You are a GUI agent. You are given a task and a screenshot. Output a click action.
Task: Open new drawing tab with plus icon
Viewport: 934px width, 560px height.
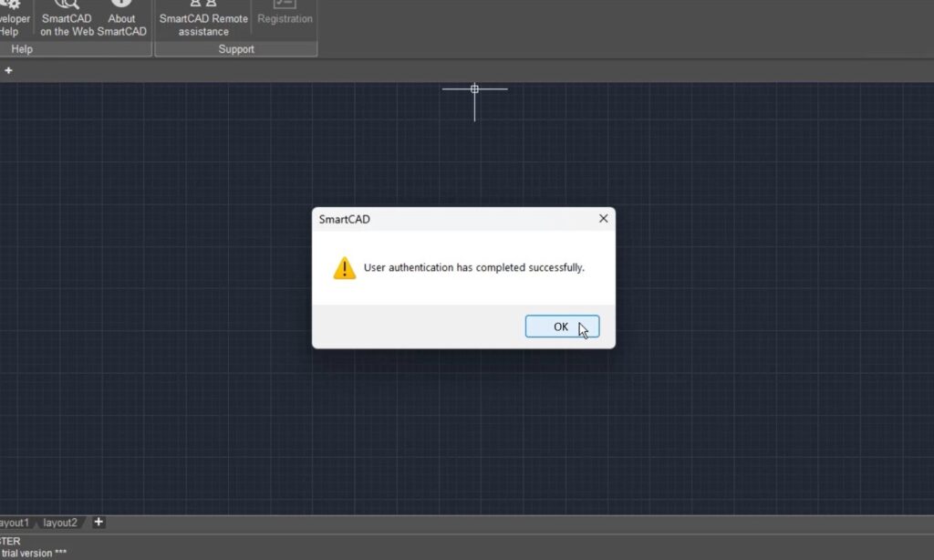tap(8, 70)
